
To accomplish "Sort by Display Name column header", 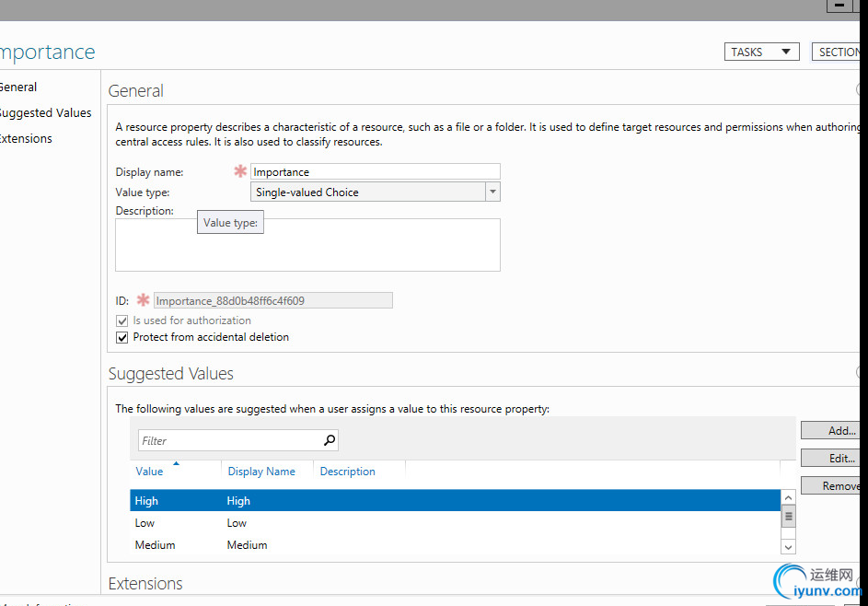I will [x=261, y=472].
